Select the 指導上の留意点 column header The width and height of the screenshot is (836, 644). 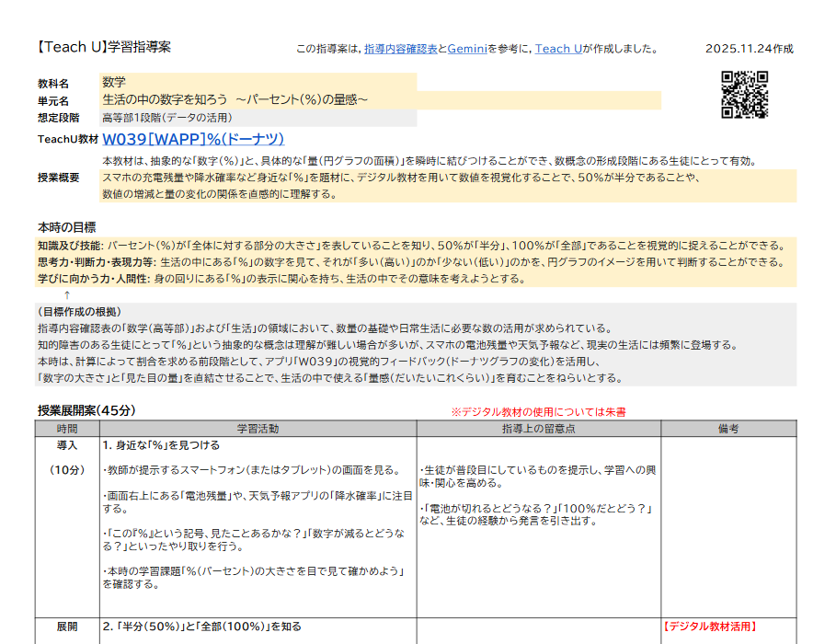pos(538,429)
